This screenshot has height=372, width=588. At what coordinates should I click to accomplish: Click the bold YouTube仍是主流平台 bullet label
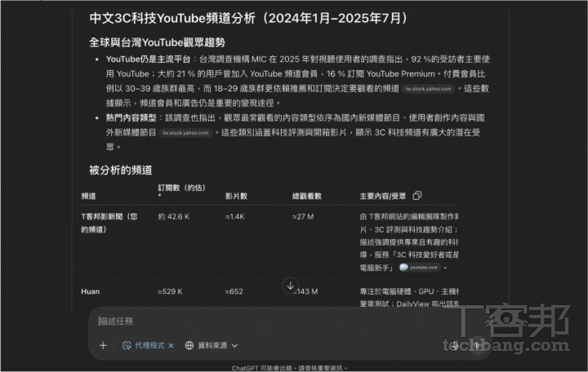(x=148, y=60)
